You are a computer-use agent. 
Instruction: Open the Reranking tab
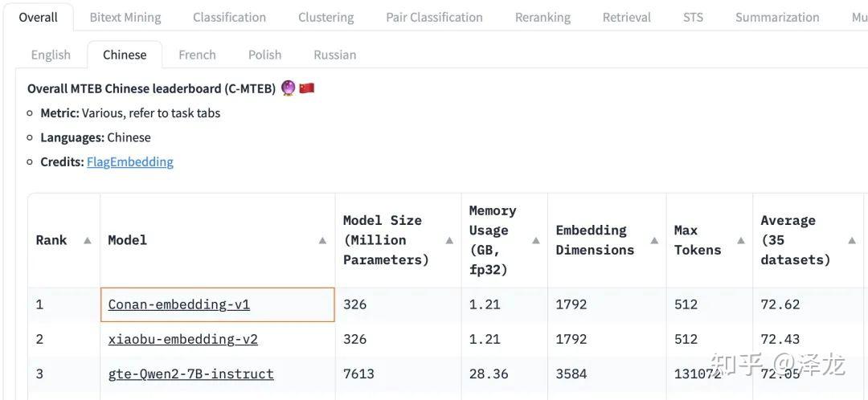[x=542, y=17]
